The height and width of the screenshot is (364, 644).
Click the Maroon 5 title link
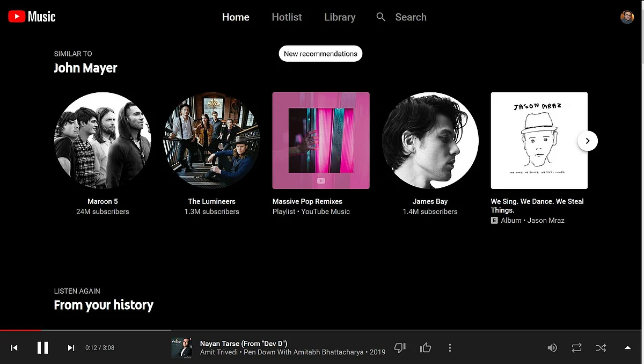(x=103, y=201)
